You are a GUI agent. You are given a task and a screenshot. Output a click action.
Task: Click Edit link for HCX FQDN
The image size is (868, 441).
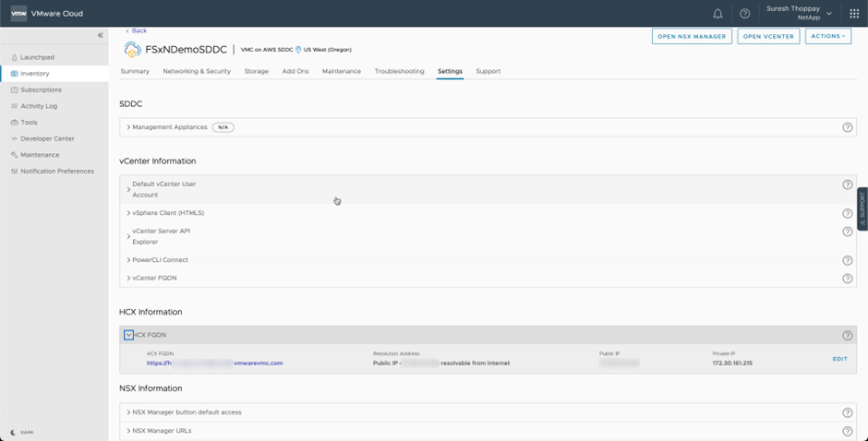pyautogui.click(x=839, y=359)
